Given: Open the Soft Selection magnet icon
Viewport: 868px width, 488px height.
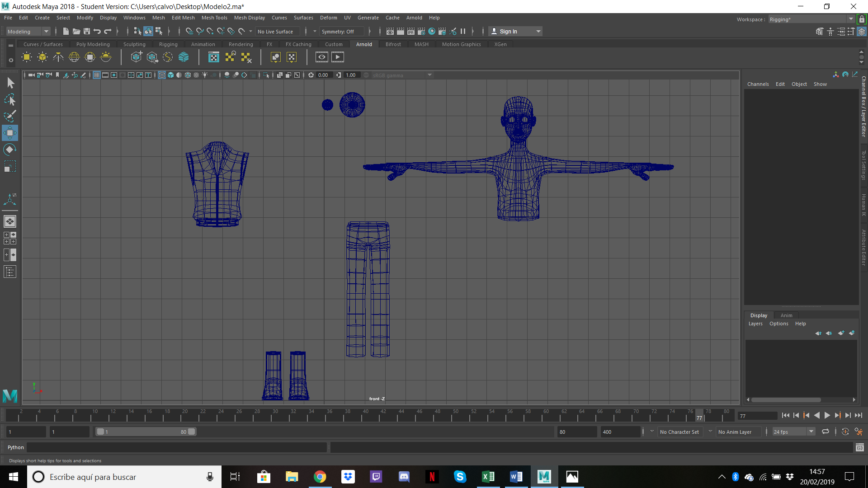Looking at the screenshot, I should click(x=242, y=31).
